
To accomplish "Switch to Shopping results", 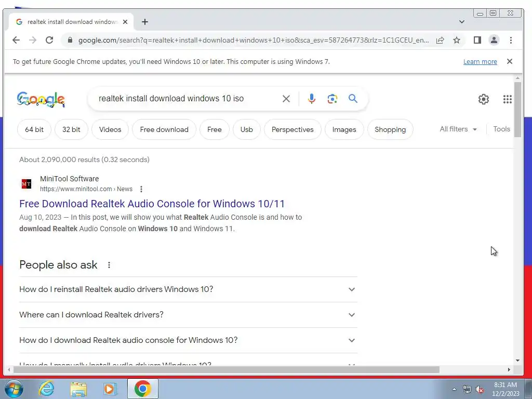I will [390, 129].
